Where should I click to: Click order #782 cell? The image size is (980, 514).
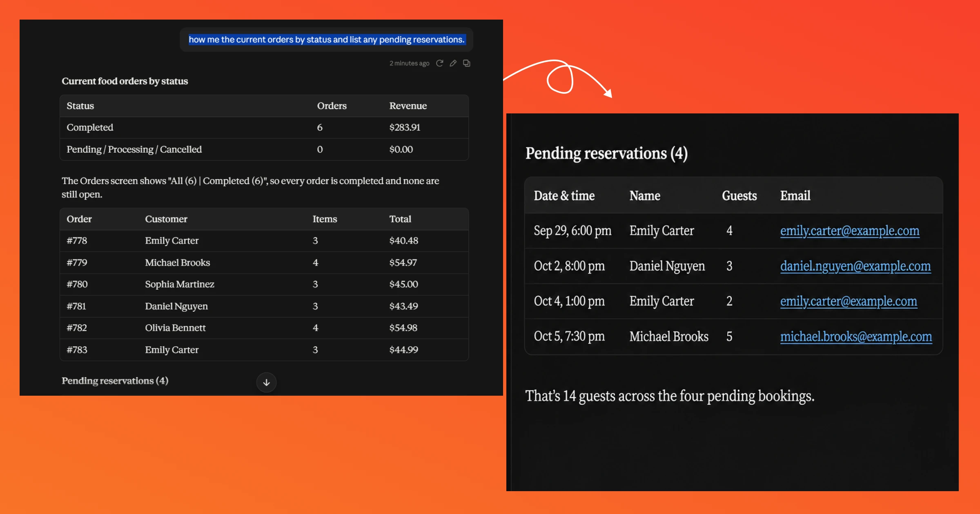[x=77, y=328]
